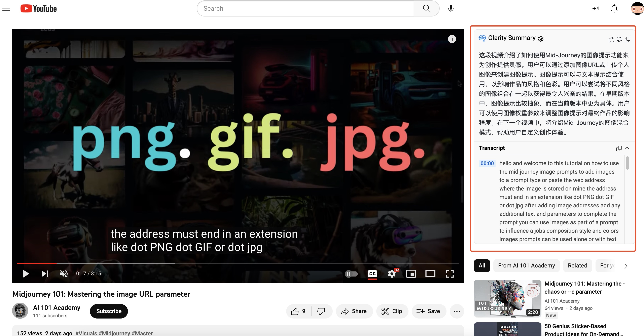This screenshot has width=644, height=336.
Task: Open the YouTube navigation hamburger menu
Action: point(6,8)
